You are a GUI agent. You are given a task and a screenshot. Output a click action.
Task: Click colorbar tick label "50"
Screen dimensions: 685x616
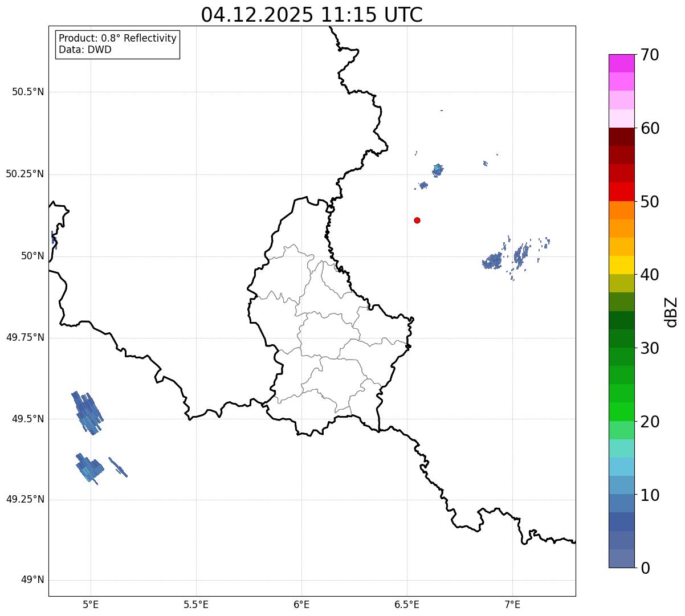pos(649,202)
